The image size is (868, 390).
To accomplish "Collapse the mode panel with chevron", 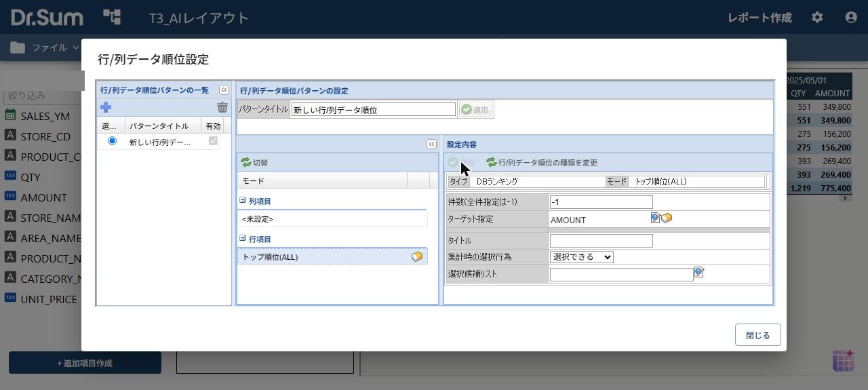I will [431, 144].
